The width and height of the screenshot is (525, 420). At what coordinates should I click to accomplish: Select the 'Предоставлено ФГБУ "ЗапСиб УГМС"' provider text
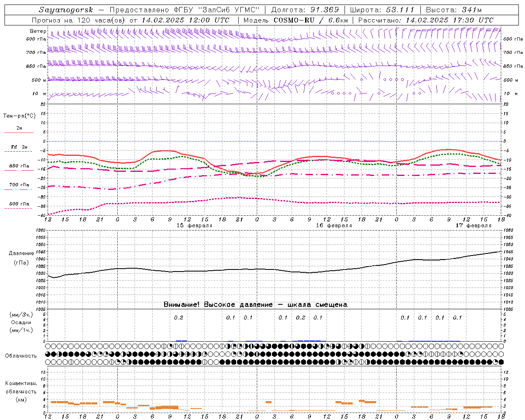185,10
